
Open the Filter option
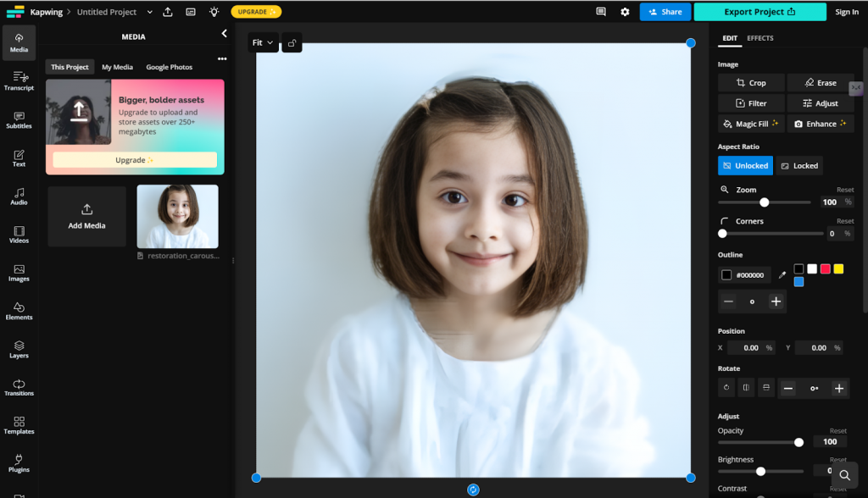click(751, 103)
